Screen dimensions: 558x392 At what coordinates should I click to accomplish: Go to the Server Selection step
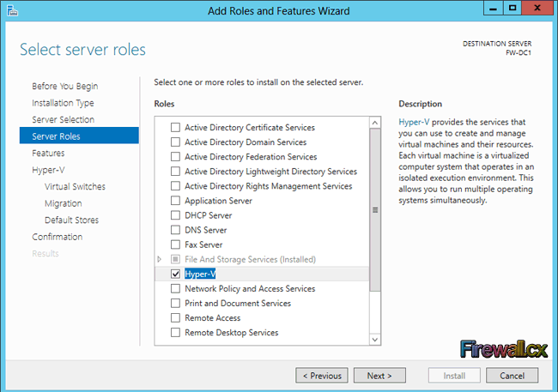63,119
